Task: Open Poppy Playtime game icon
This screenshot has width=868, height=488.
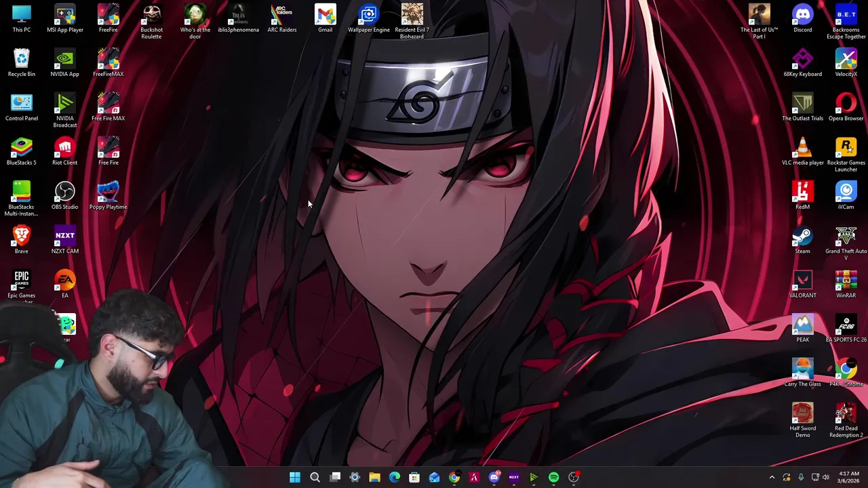Action: pyautogui.click(x=108, y=195)
